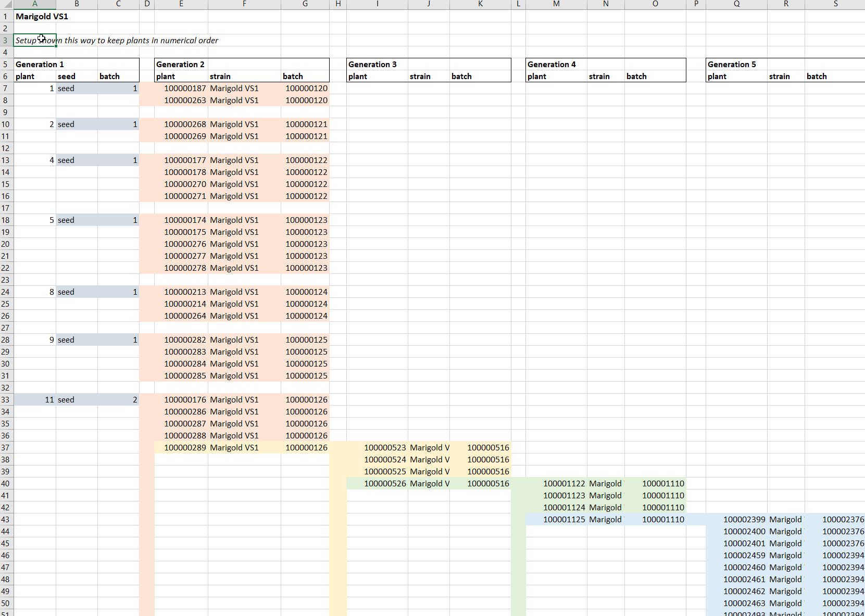Click batch cell 100000126 in yellow row
Viewport: 865px width, 616px height.
(305, 448)
